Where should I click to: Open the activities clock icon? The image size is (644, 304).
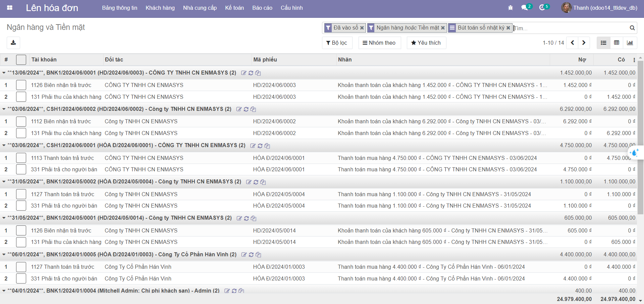coord(542,8)
